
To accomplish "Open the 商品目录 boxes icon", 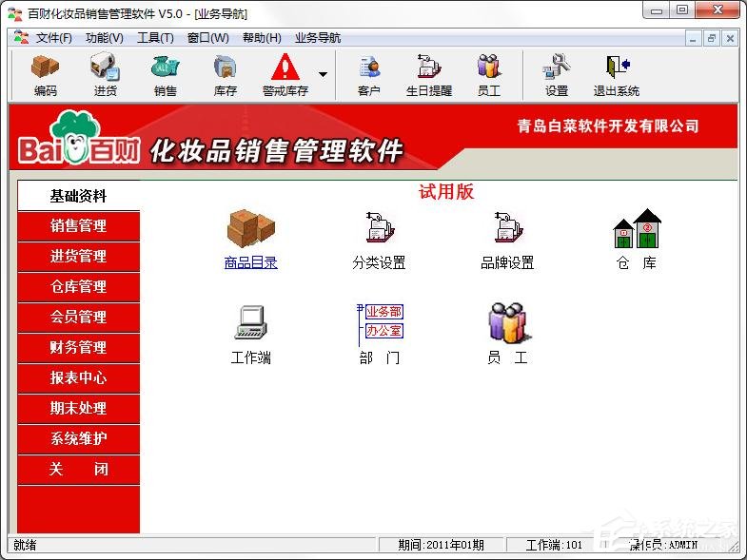I will (251, 228).
